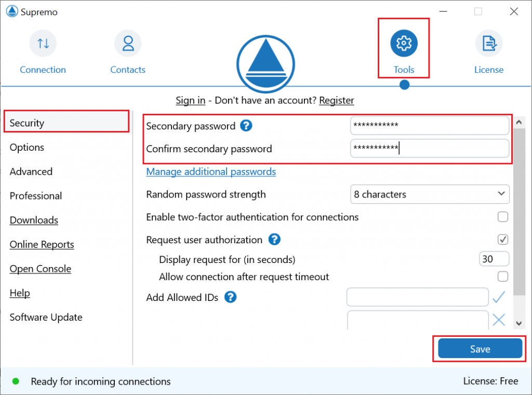Show help for Add Allowed IDs
This screenshot has height=395, width=532.
click(230, 297)
